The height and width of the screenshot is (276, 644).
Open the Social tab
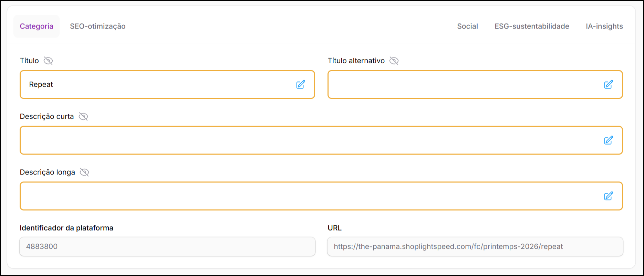point(467,26)
